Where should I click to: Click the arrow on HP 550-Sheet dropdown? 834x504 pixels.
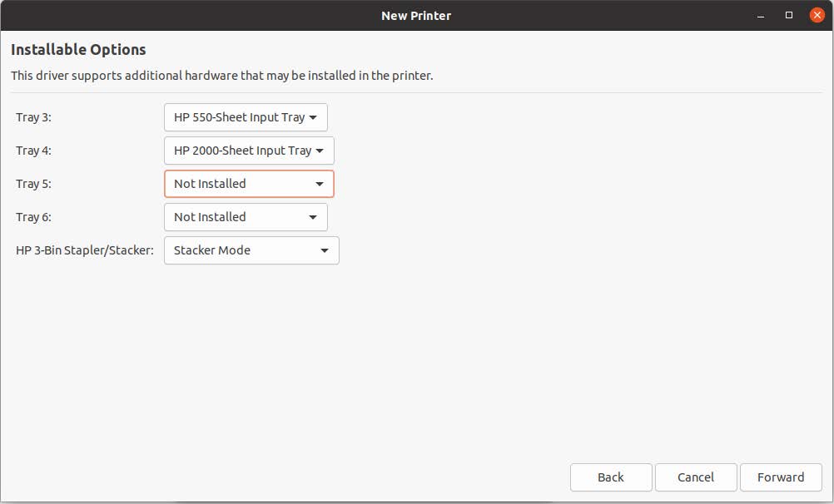pyautogui.click(x=313, y=117)
